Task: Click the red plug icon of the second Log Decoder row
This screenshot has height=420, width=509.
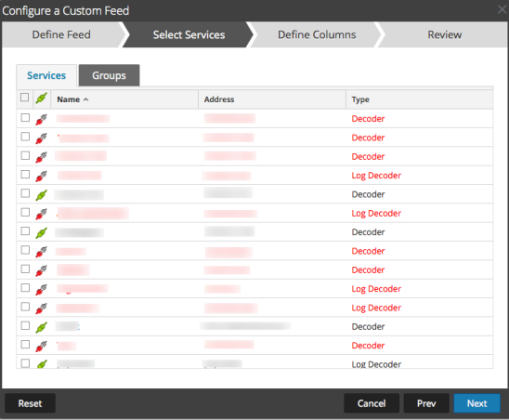Action: click(41, 214)
